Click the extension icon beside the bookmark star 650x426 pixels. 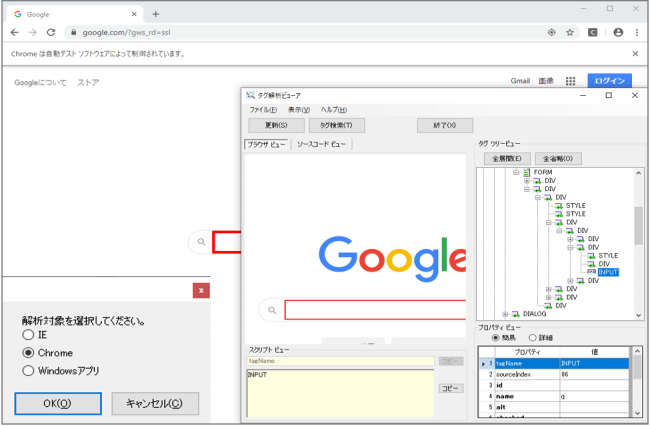[593, 32]
